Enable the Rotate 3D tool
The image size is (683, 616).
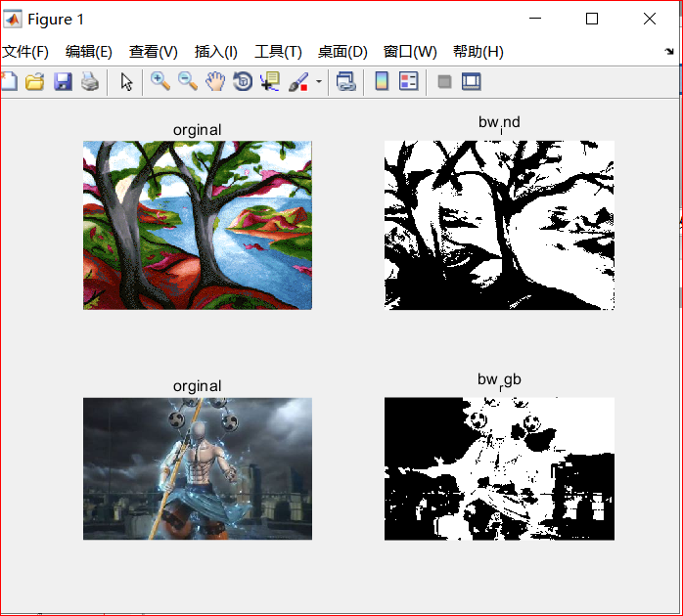pyautogui.click(x=243, y=81)
